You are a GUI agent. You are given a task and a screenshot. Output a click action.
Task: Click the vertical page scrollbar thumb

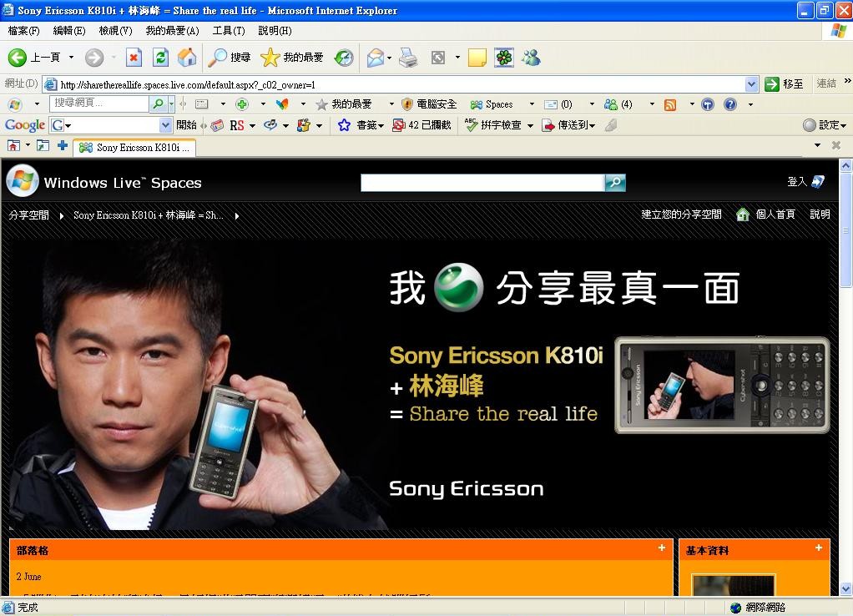point(846,229)
